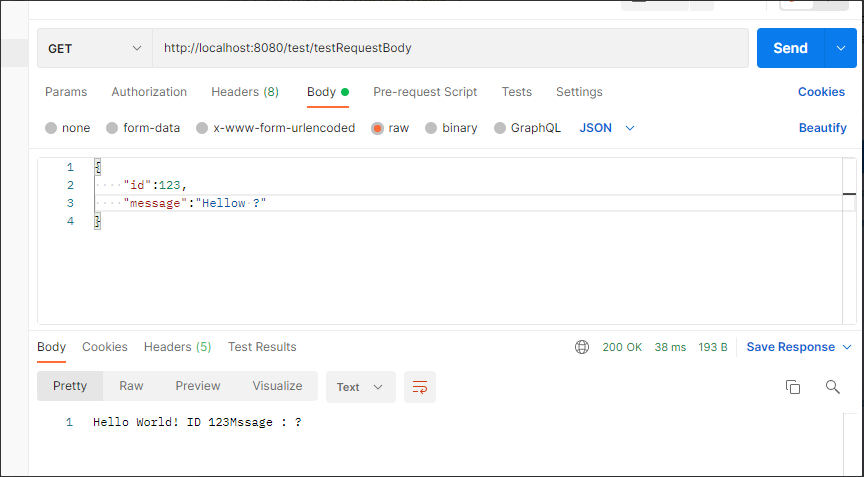This screenshot has width=864, height=477.
Task: Click the Send button
Action: pyautogui.click(x=790, y=48)
